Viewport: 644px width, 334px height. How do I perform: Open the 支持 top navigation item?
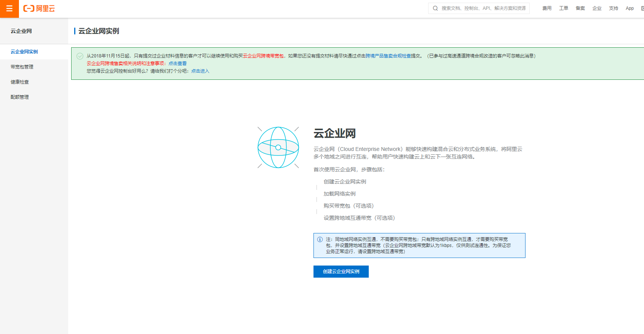coord(613,8)
